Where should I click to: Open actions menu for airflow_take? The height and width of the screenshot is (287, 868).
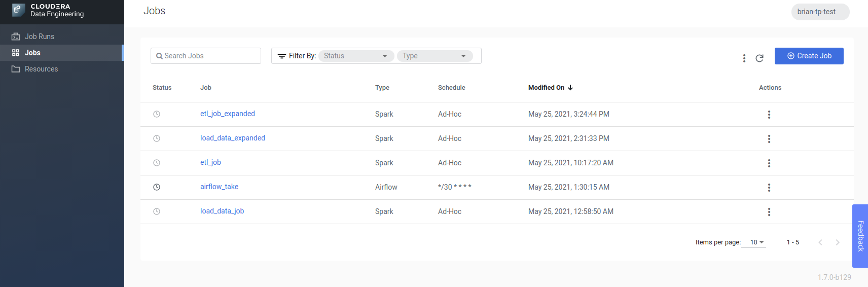(x=769, y=188)
